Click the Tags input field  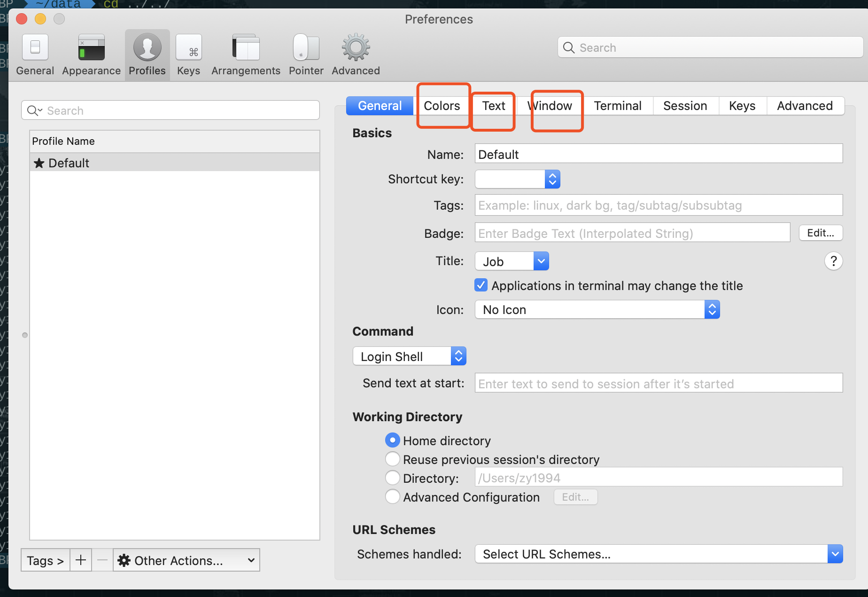coord(659,205)
